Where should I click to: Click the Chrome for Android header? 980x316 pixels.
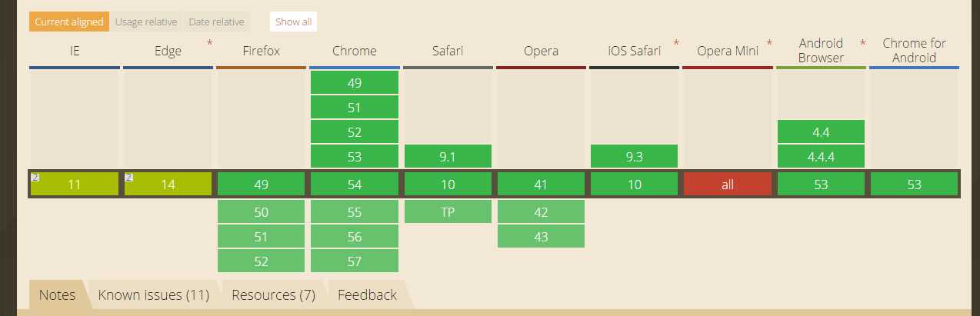915,51
